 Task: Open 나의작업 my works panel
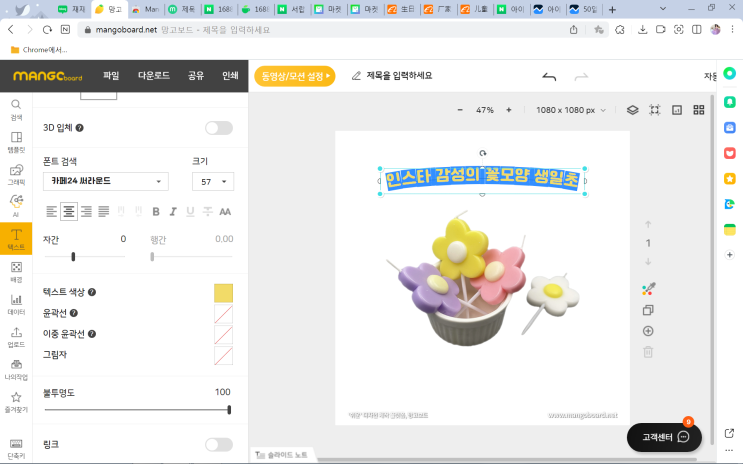[x=16, y=370]
